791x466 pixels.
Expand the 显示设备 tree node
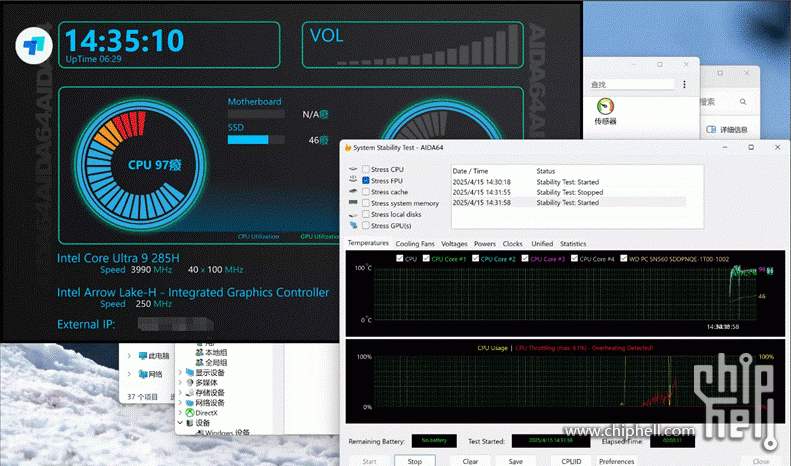[180, 373]
